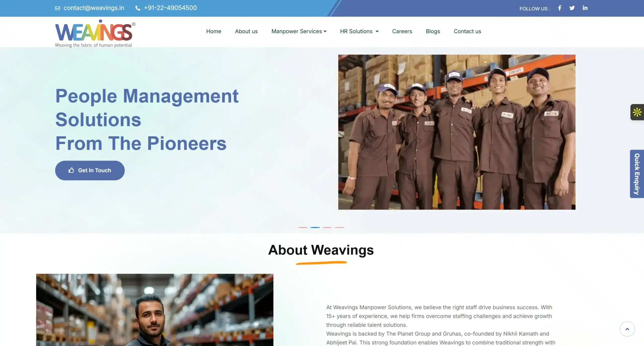Open the Blogs section
This screenshot has height=346, width=644.
(433, 31)
